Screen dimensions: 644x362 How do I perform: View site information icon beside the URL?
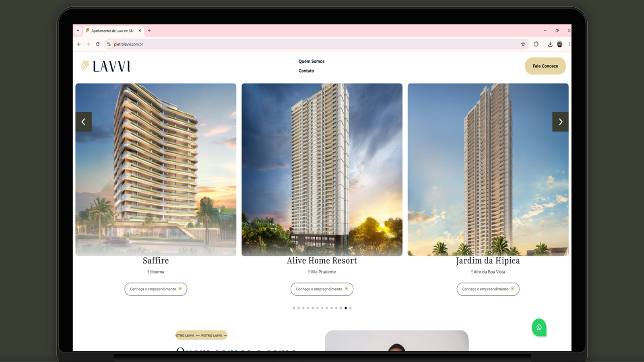(x=109, y=44)
